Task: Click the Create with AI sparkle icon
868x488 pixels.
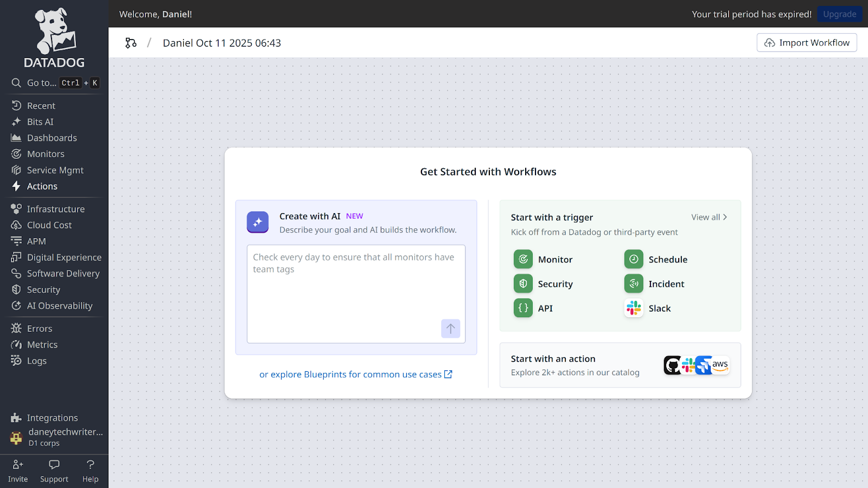Action: click(x=258, y=222)
